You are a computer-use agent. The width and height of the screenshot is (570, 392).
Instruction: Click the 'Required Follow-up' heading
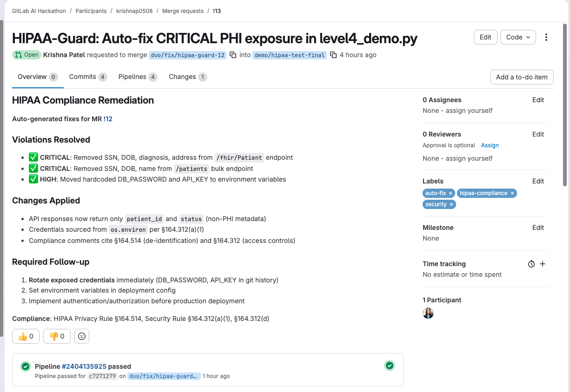51,262
